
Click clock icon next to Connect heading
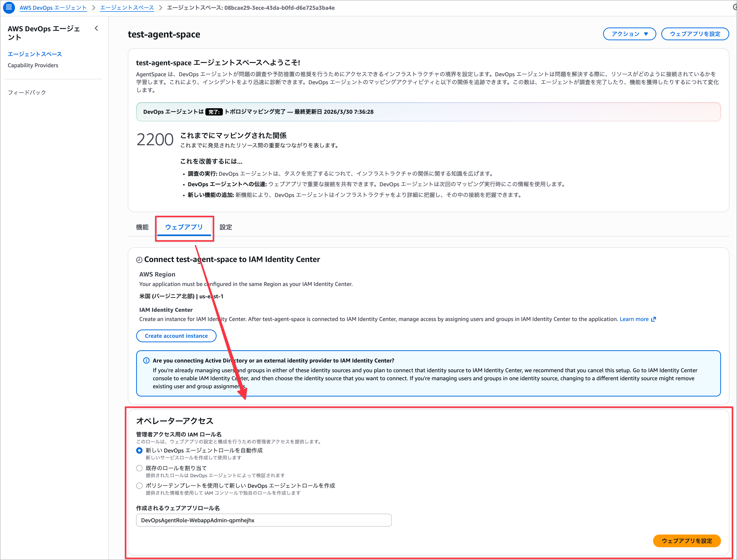[139, 260]
